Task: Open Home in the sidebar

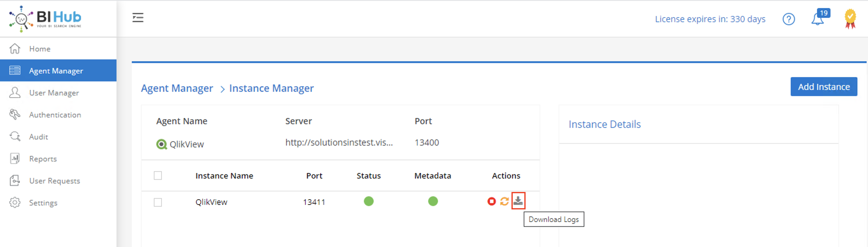Action: click(x=58, y=49)
